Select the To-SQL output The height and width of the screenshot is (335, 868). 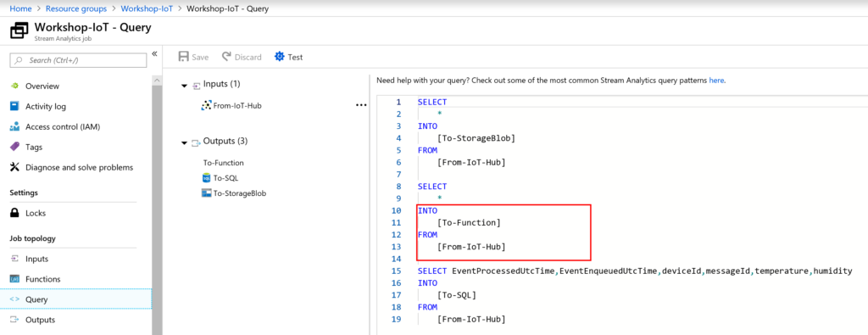point(220,178)
